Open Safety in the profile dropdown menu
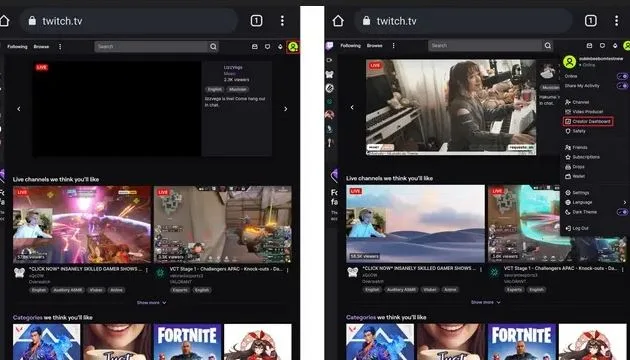The height and width of the screenshot is (360, 630). (575, 131)
